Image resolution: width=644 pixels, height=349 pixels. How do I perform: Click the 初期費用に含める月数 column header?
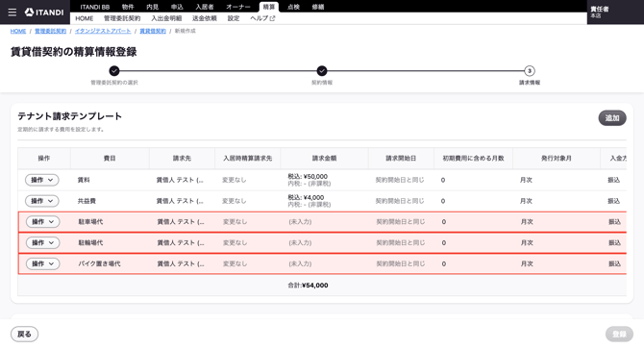tap(473, 158)
